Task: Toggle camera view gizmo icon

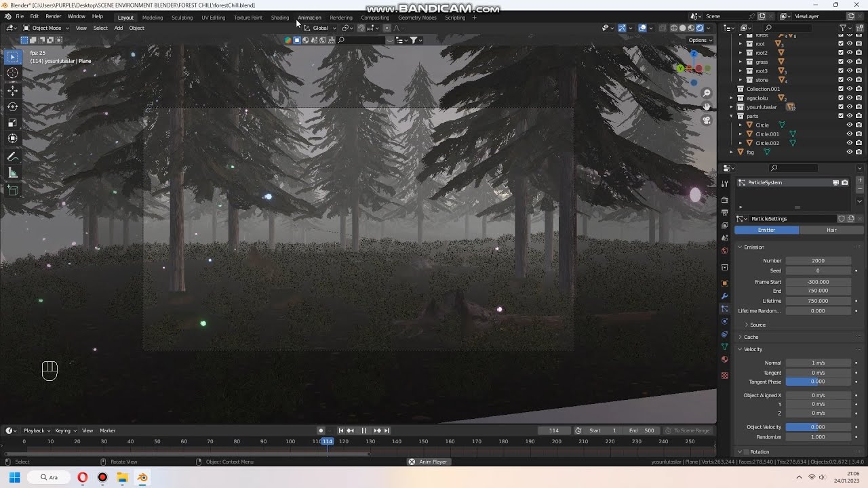Action: 707,120
